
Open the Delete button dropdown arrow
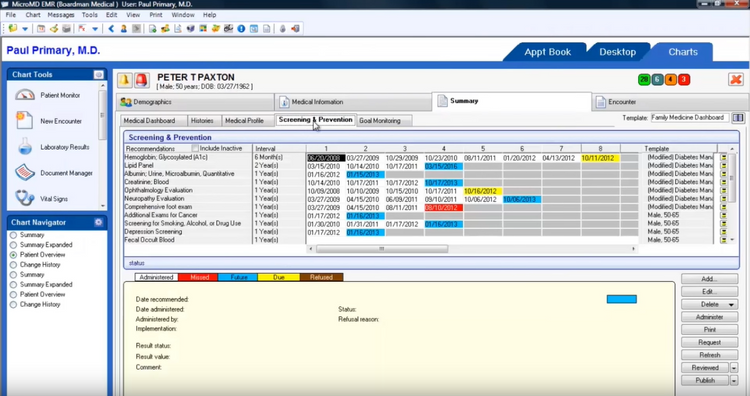coord(731,305)
